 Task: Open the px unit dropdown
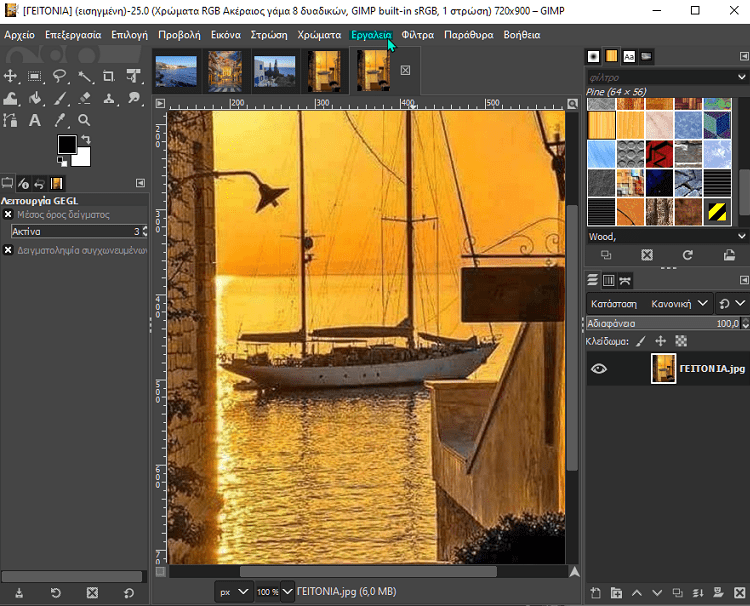(233, 592)
